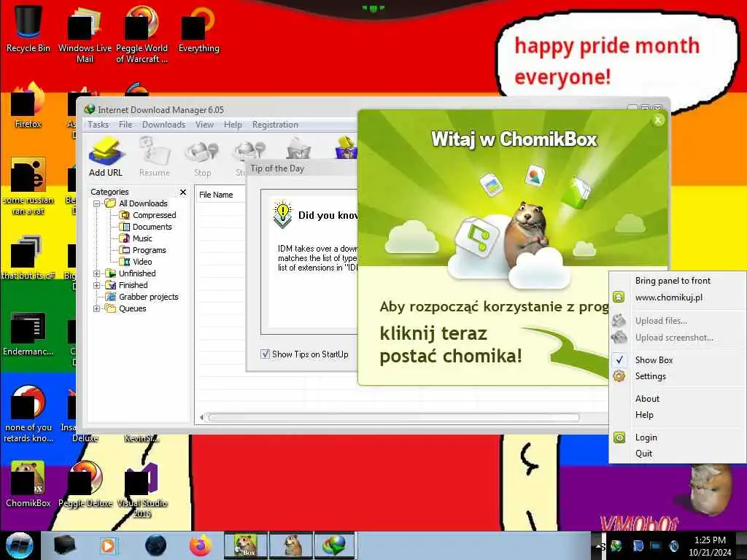747x560 pixels.
Task: Click the hamster taskbar button
Action: (291, 545)
